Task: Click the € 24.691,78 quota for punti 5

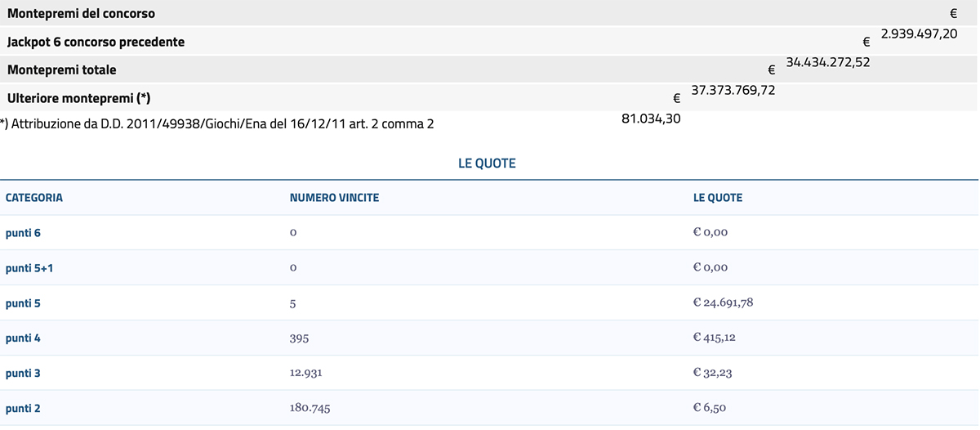Action: (x=723, y=303)
